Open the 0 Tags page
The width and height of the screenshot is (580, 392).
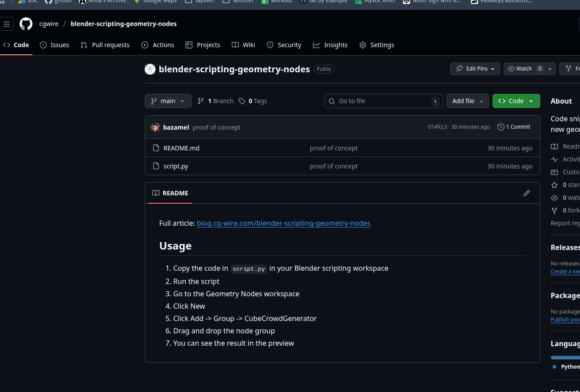[x=253, y=101]
